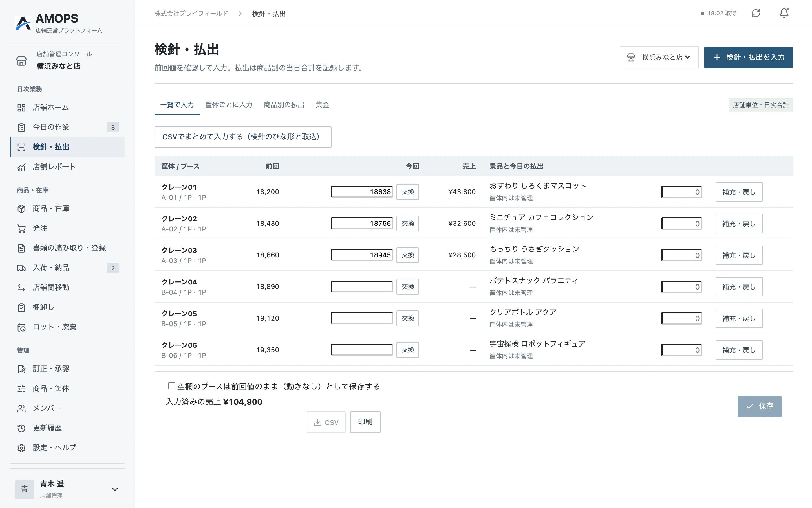Click 株式会社プレイフィールド breadcrumb

(191, 14)
